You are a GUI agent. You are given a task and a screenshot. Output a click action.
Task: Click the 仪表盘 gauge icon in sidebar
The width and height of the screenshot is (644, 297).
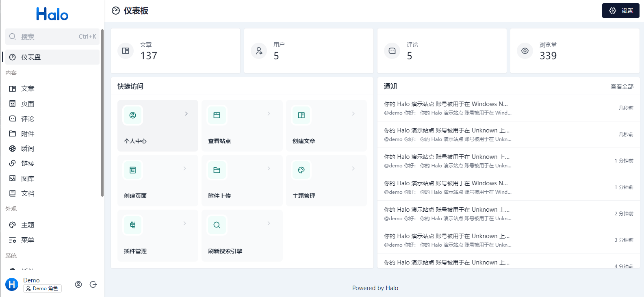[x=13, y=57]
